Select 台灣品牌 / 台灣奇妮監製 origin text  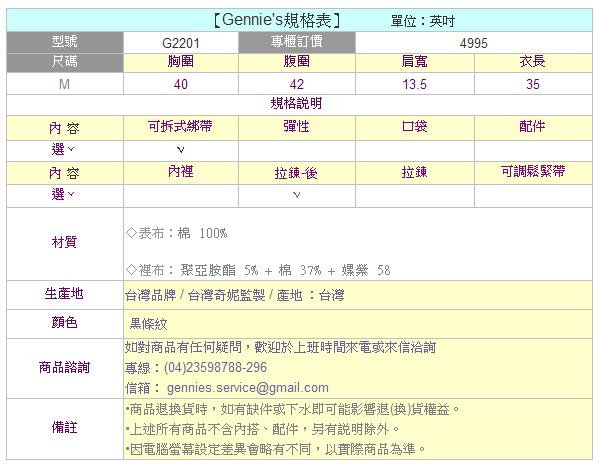tap(235, 295)
